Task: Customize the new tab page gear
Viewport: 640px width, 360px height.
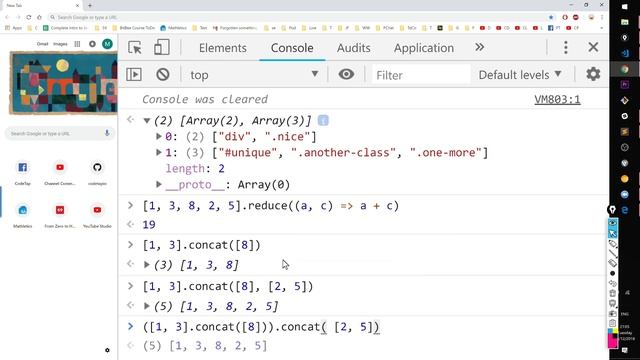Action: [x=107, y=350]
